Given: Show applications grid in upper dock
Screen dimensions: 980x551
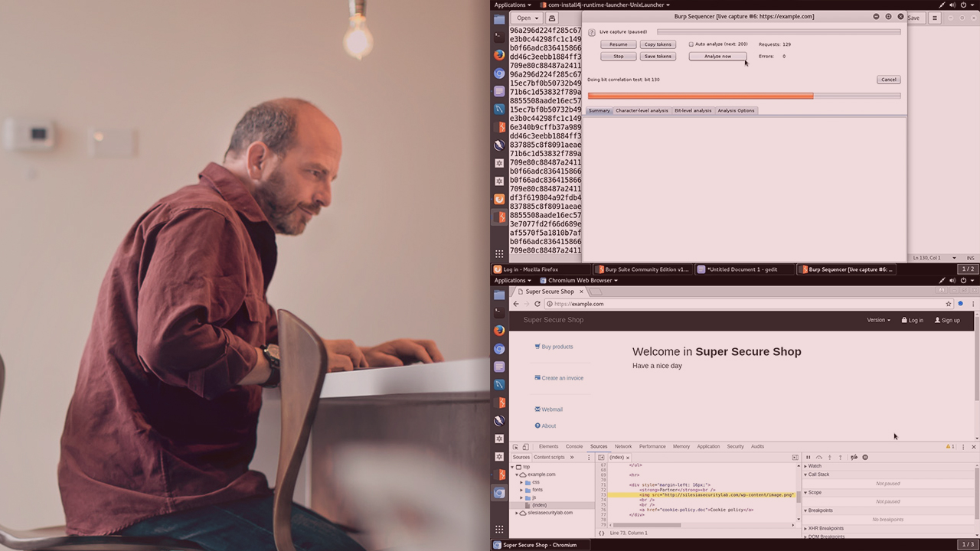Looking at the screenshot, I should pos(499,253).
